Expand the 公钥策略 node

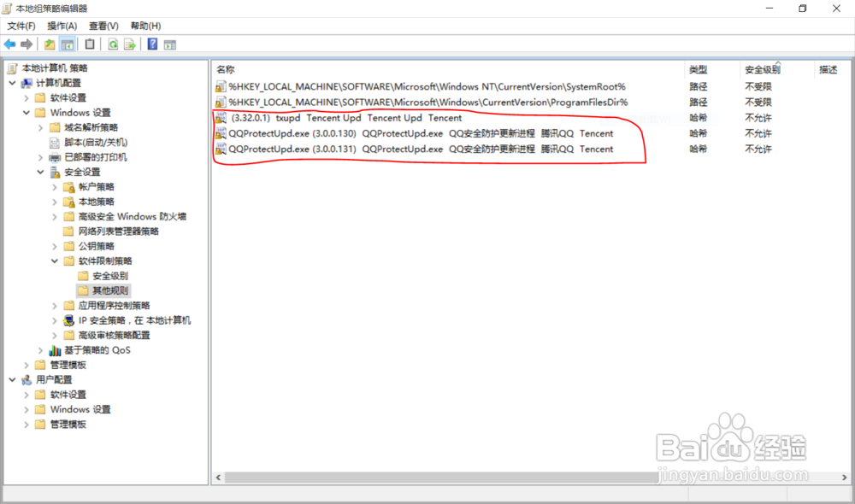point(55,246)
